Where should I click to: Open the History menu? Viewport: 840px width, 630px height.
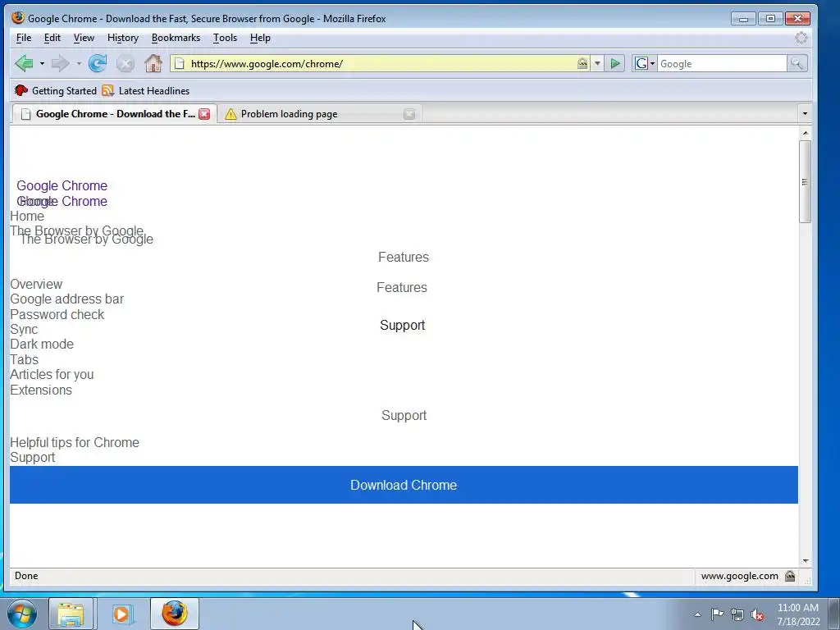123,38
